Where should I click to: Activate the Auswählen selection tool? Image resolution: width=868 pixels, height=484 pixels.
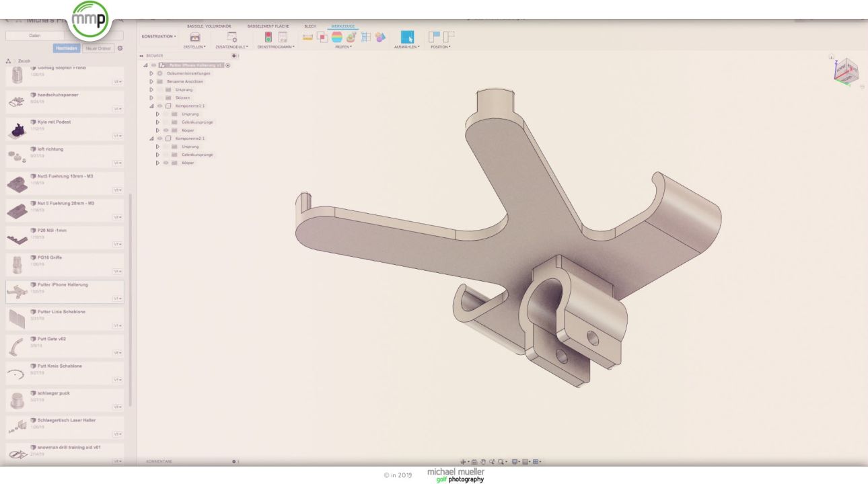408,37
